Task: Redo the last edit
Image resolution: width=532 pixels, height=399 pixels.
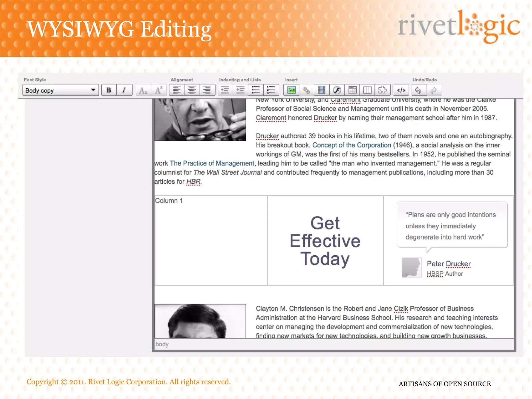Action: click(x=434, y=90)
